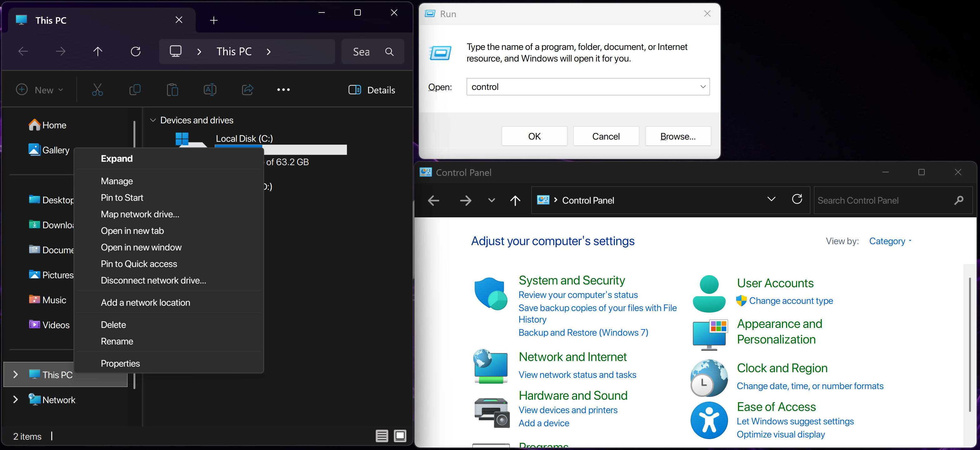980x450 pixels.
Task: Click the Cut scissors icon in toolbar
Action: [98, 90]
